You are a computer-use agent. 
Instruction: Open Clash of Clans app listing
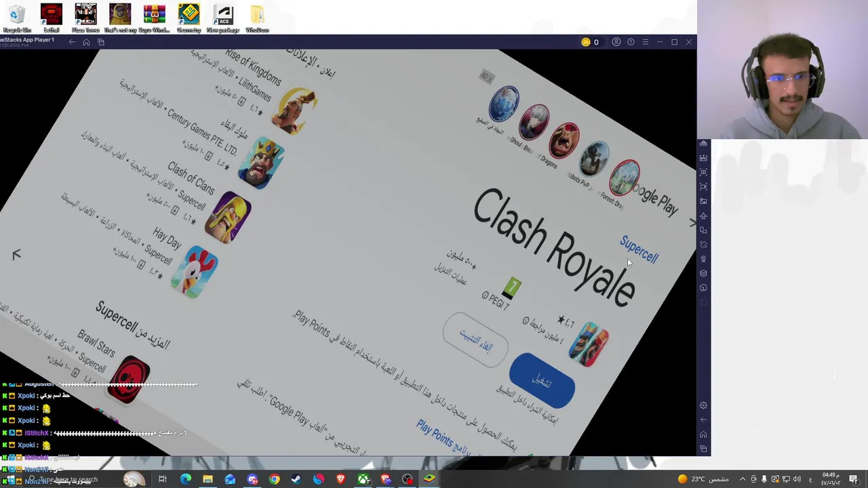(x=228, y=217)
